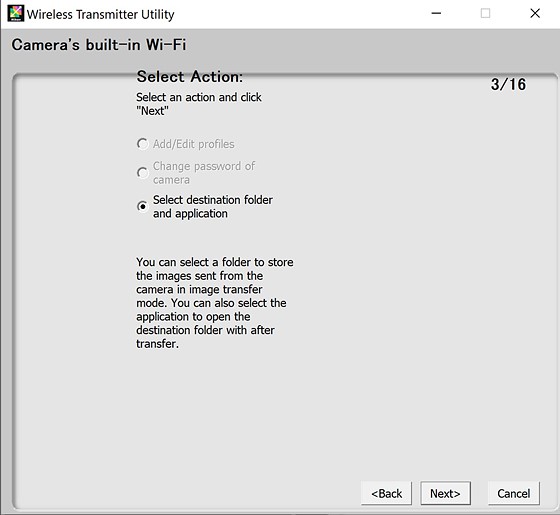Close the Wireless Transmitter Utility window
The height and width of the screenshot is (515, 560).
coord(535,14)
